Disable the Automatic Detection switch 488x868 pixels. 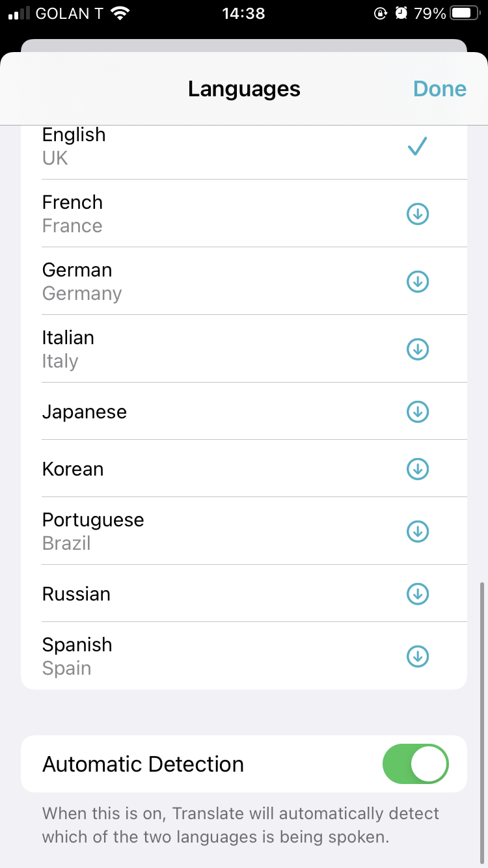coord(416,764)
